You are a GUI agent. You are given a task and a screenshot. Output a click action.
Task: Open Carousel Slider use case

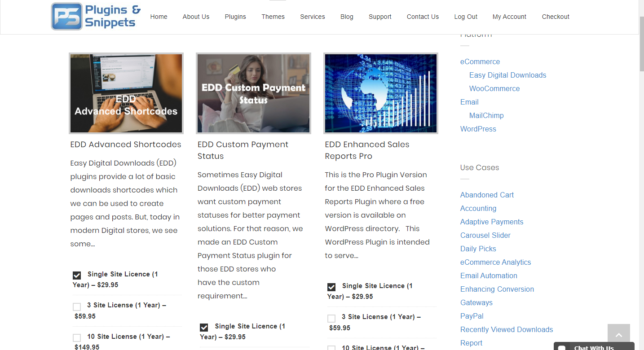pos(485,235)
